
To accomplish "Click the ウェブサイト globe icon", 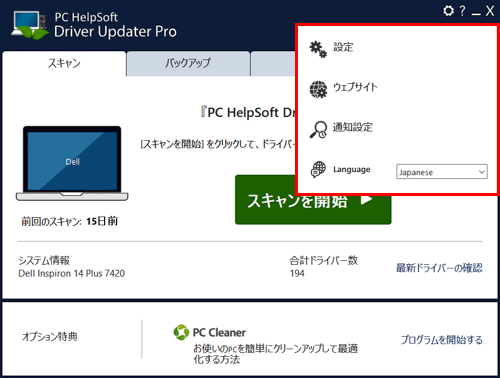I will pyautogui.click(x=318, y=89).
